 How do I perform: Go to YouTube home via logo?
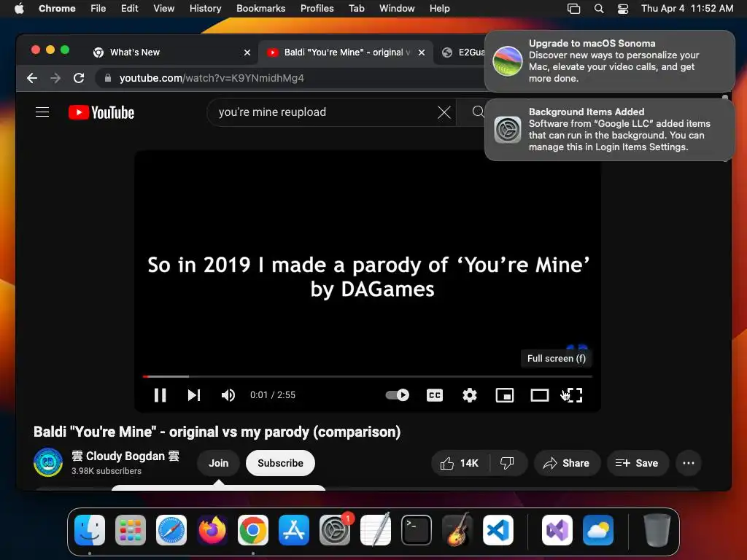101,112
